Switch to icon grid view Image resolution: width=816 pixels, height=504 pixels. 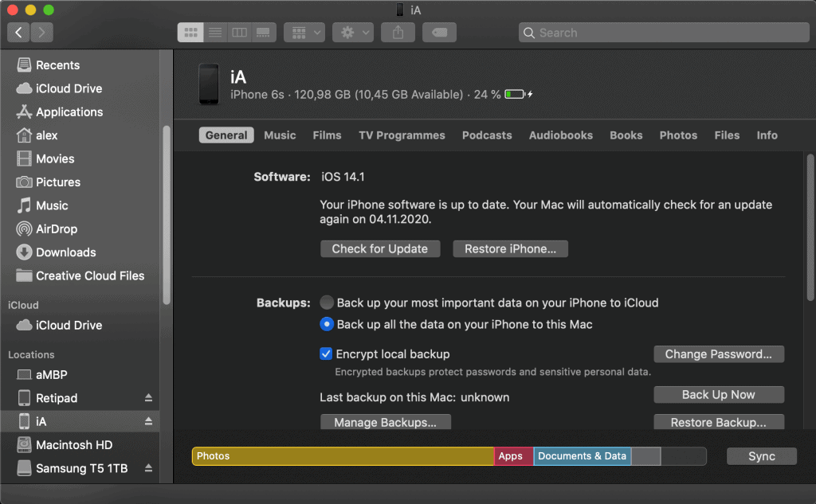(190, 33)
